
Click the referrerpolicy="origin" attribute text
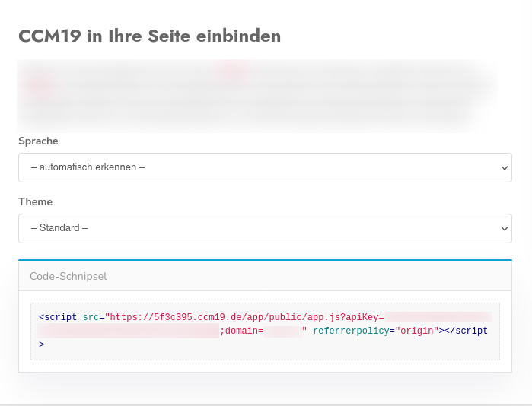pos(376,331)
